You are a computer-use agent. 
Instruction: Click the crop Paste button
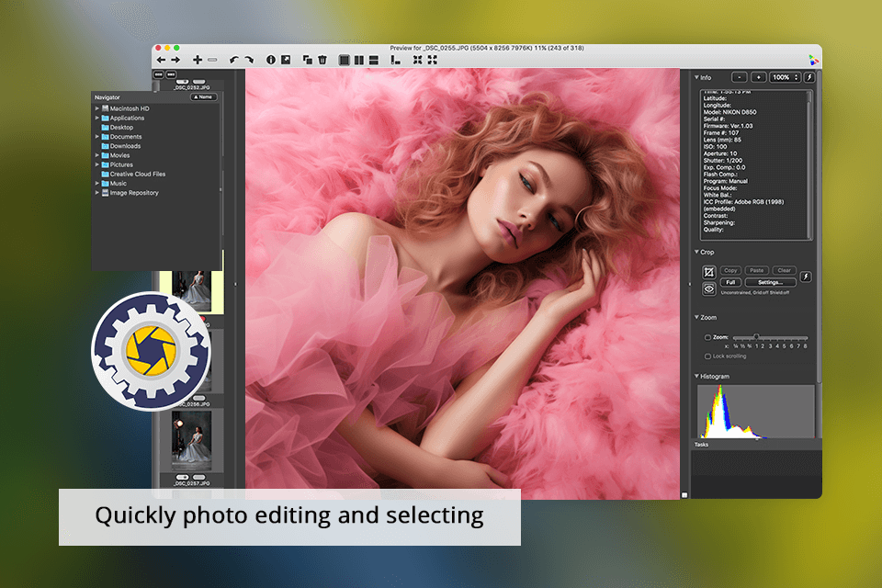point(756,271)
